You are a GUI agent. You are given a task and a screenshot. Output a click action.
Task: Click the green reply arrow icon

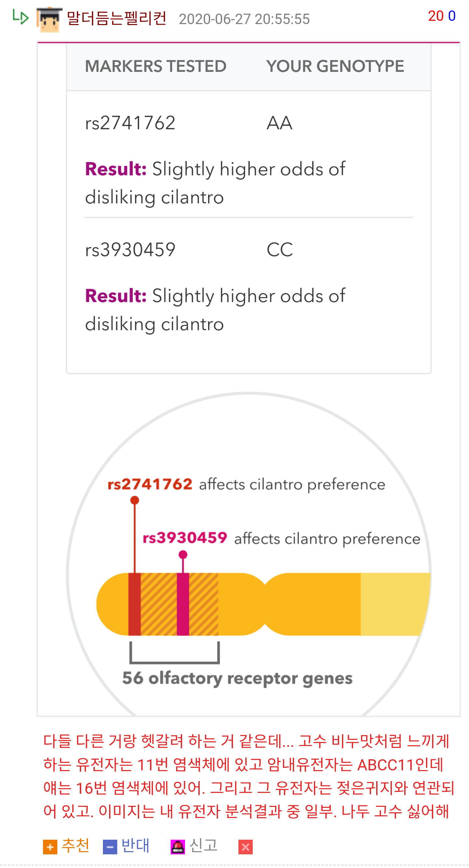point(20,17)
